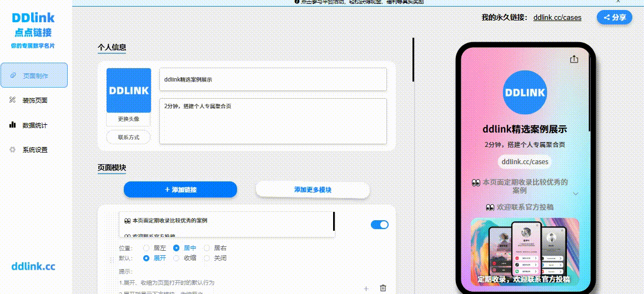Open the ddlink.cc/cases permanent link

(x=557, y=18)
